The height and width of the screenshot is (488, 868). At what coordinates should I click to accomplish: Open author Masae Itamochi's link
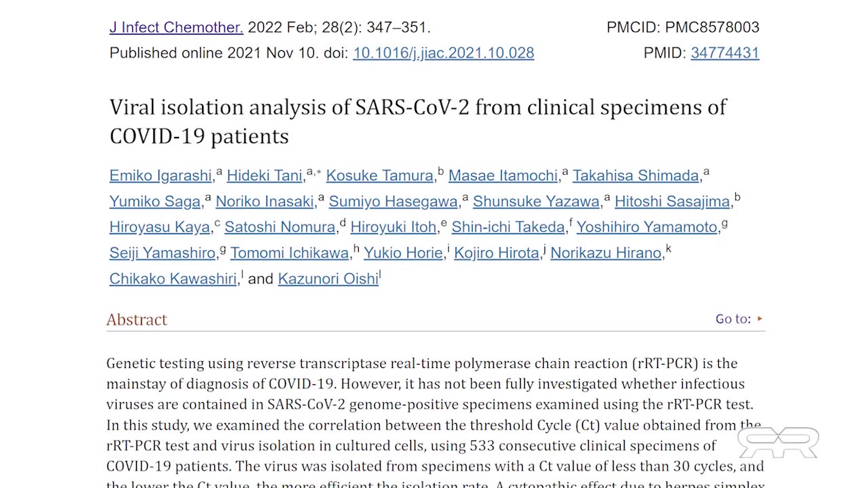pos(502,176)
